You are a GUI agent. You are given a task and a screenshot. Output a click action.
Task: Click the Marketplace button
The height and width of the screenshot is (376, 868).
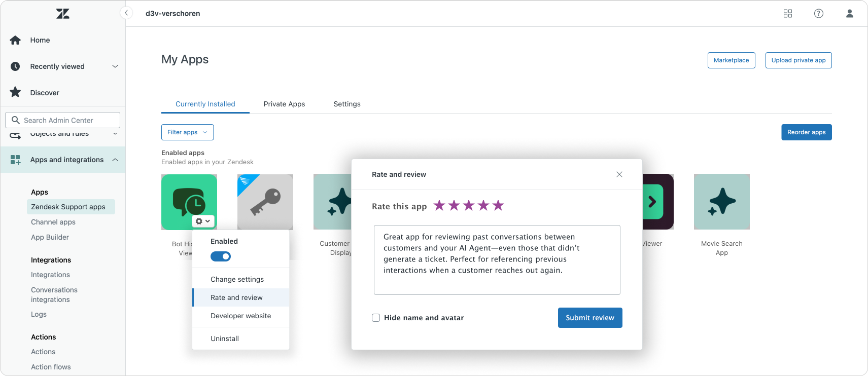[x=732, y=60]
